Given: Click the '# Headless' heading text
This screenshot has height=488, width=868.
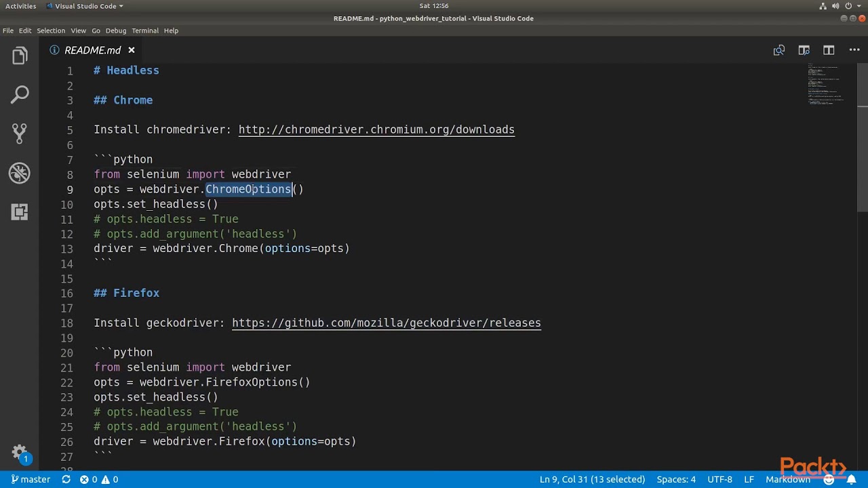Looking at the screenshot, I should [126, 70].
